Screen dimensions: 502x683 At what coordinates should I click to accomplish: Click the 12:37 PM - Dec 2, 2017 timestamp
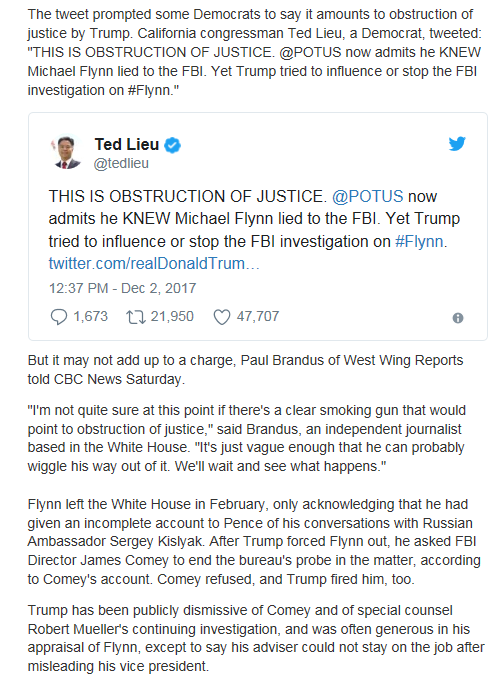[122, 288]
